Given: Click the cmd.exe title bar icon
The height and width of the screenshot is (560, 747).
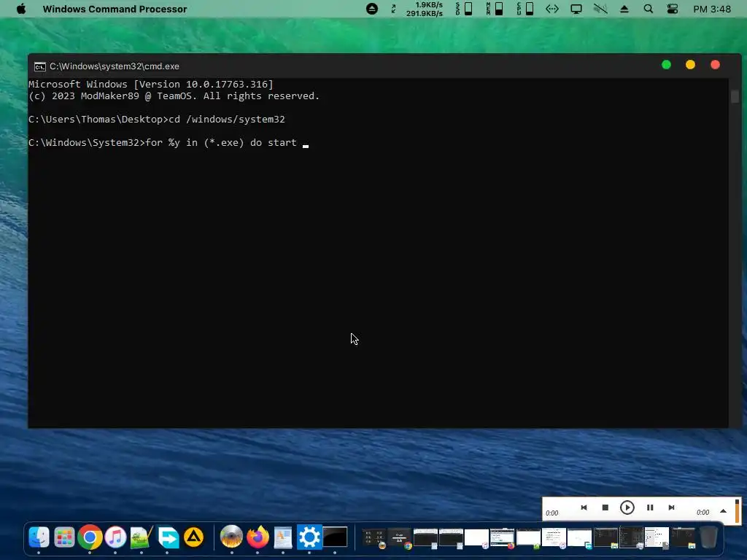Looking at the screenshot, I should coord(40,66).
